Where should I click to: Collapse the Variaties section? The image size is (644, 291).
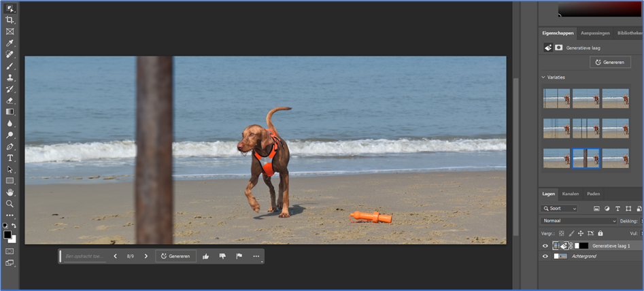[543, 77]
